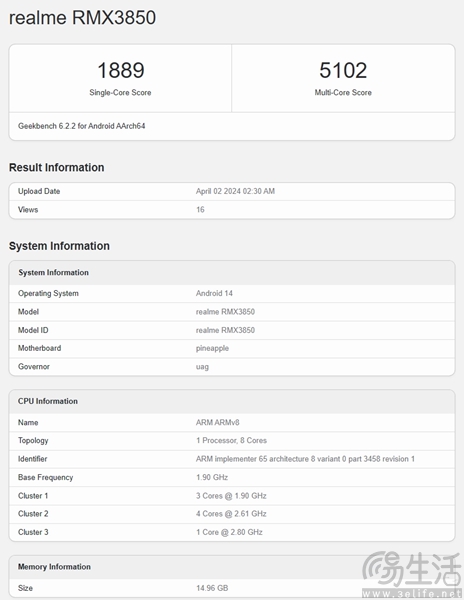Click the Governor value uag
Viewport: 464px width, 600px height.
coord(202,367)
